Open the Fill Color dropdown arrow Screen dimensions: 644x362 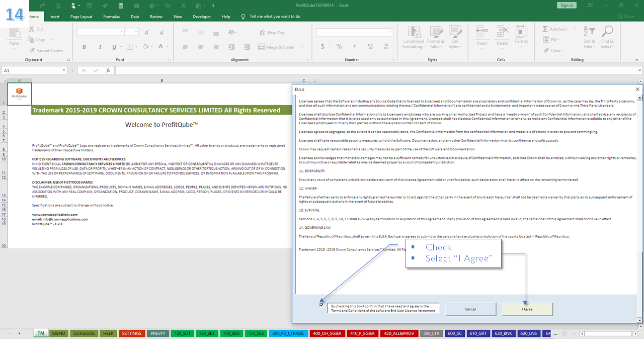(152, 47)
